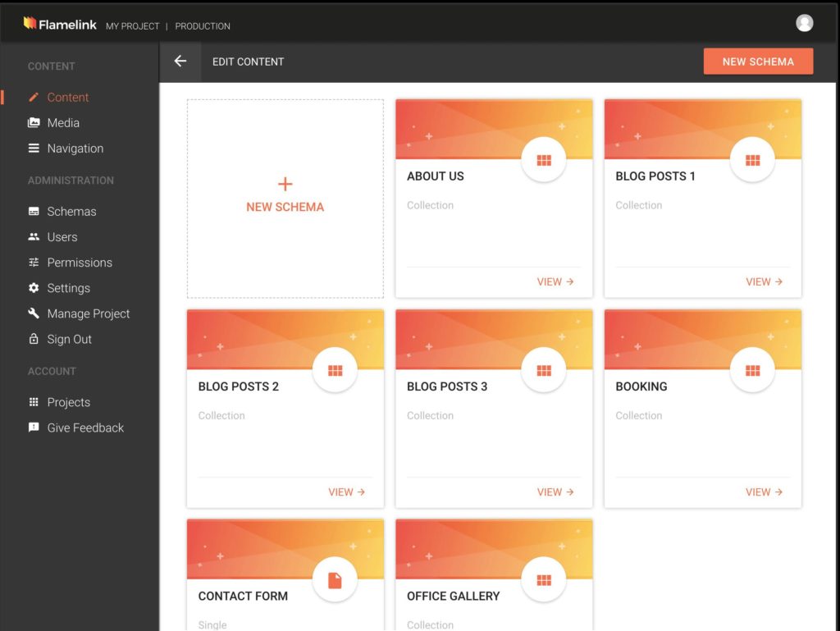View the About Us collection
840x631 pixels.
tap(555, 281)
